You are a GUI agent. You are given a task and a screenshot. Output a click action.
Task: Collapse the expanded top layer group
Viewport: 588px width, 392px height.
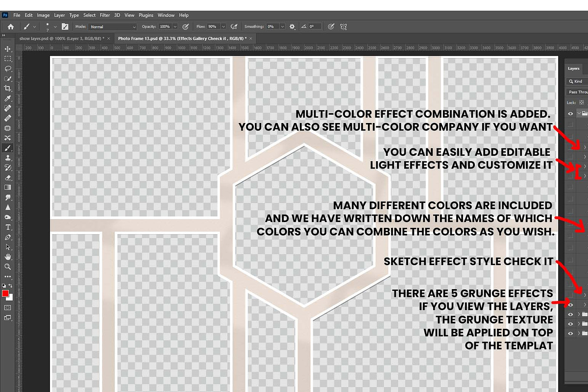pos(580,113)
